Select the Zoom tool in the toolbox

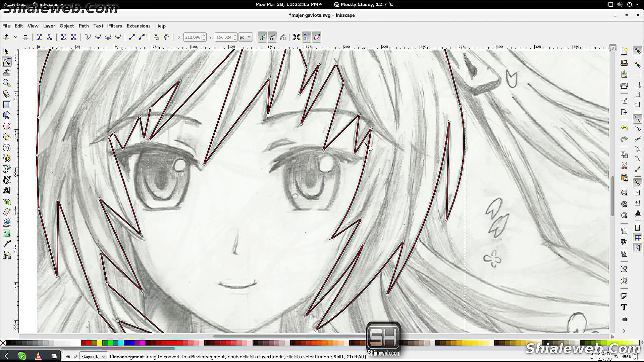6,83
